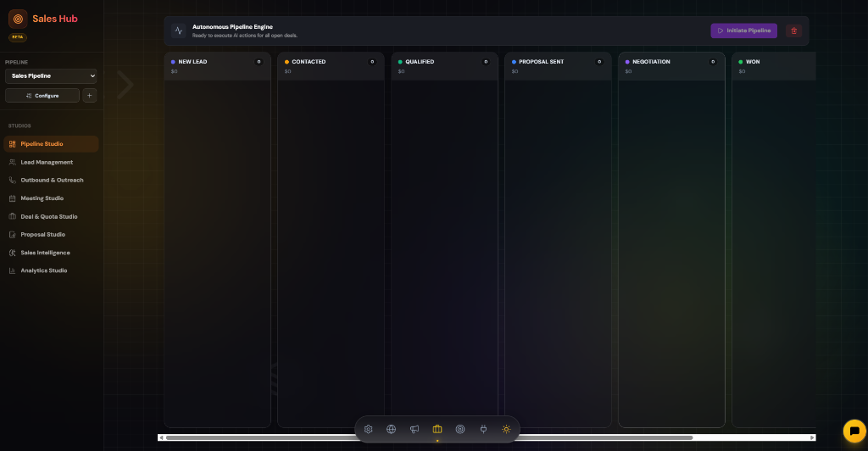Click the QUALIFIED column header

coord(444,66)
